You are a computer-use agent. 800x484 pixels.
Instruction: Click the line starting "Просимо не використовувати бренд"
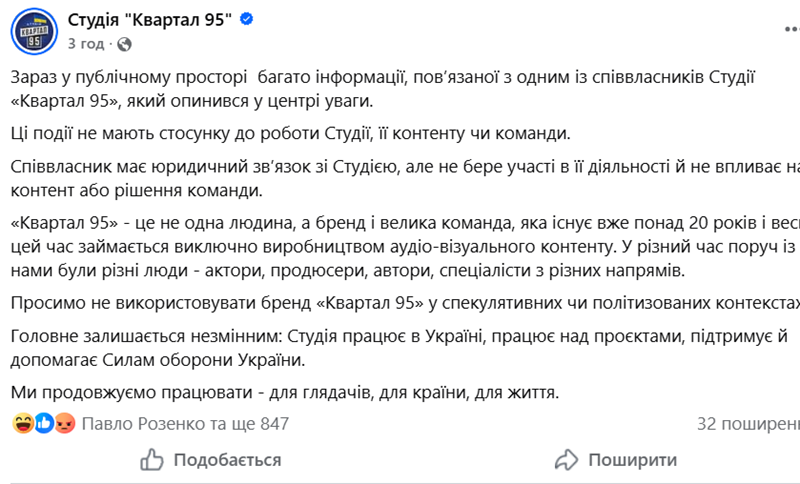[400, 302]
